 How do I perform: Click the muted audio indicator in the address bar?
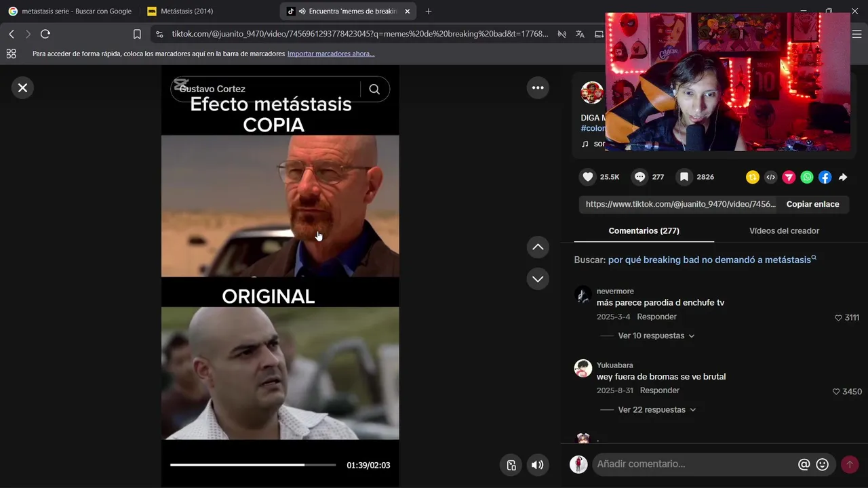tap(561, 34)
